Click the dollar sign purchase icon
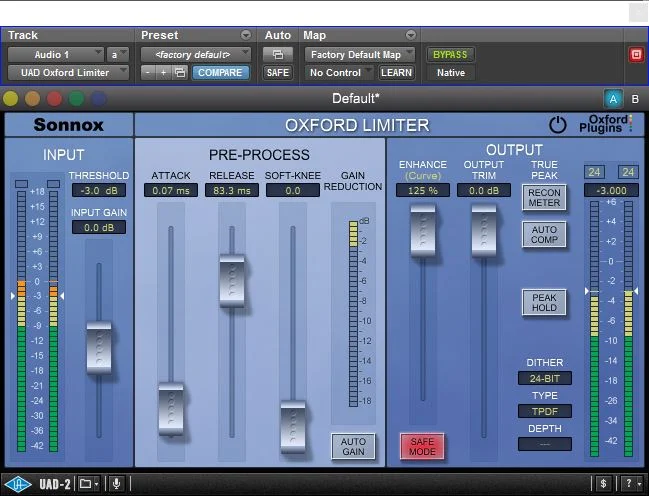 (603, 484)
